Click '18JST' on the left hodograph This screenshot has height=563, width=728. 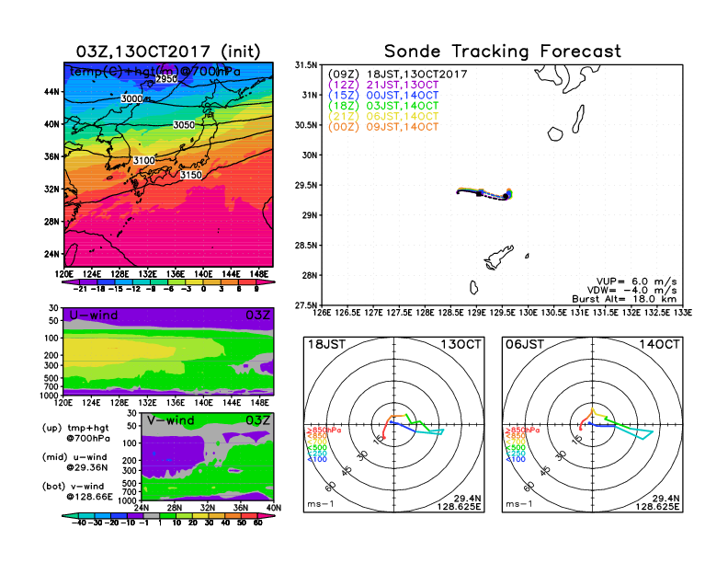(326, 345)
